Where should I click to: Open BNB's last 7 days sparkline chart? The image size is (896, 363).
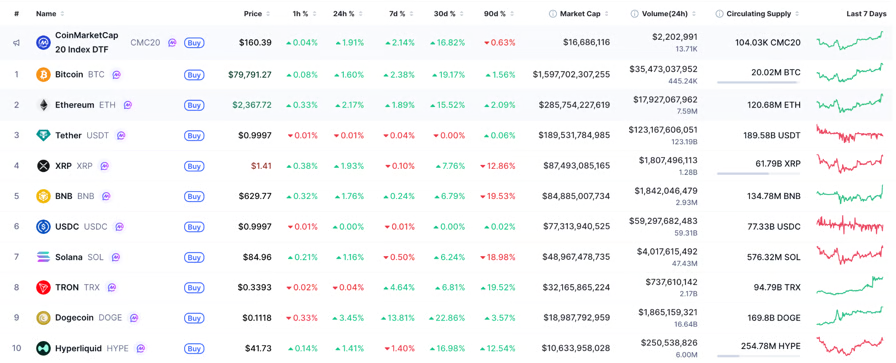(850, 195)
